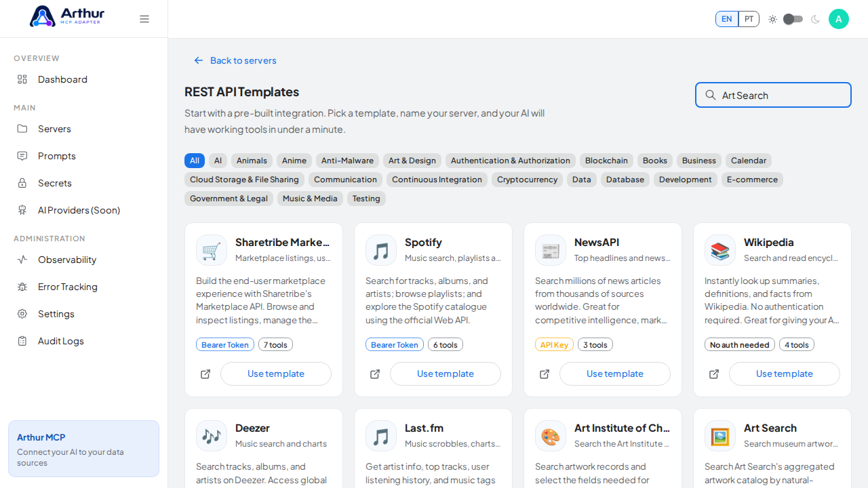Image resolution: width=868 pixels, height=488 pixels.
Task: Click the sun light-mode icon
Action: pos(772,19)
